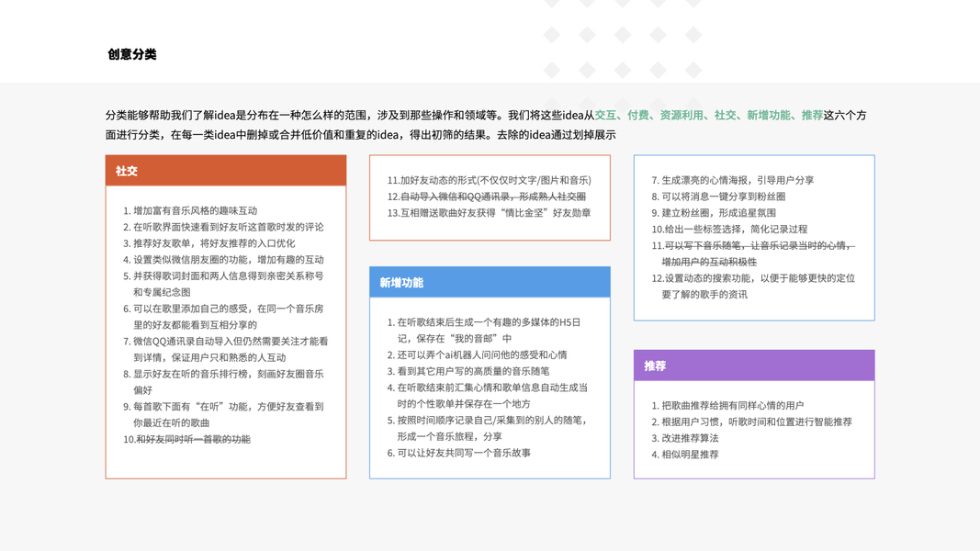Click the item starting "显示好友在听的音乐排行榜"

coord(223,382)
